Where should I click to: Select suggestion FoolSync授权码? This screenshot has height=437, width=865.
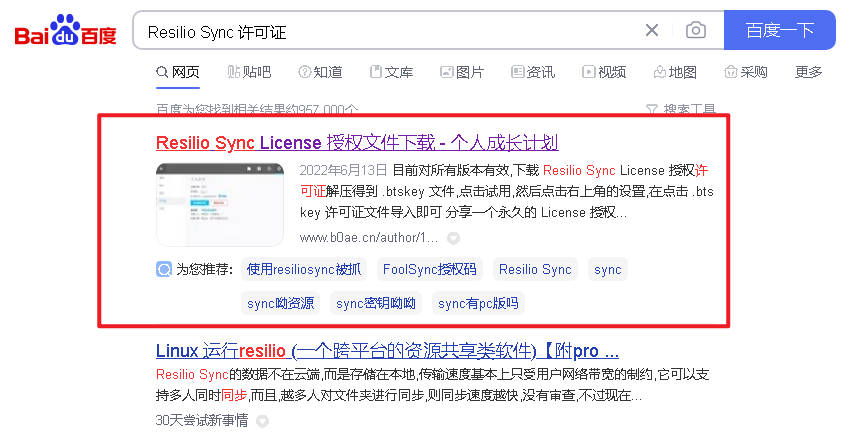(430, 269)
